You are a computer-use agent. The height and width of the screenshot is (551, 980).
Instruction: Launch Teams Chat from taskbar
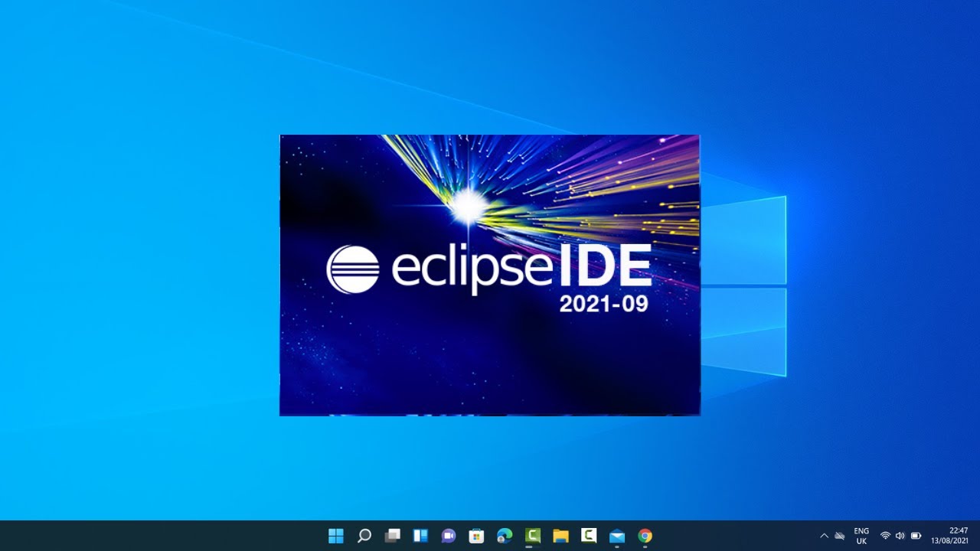click(449, 536)
